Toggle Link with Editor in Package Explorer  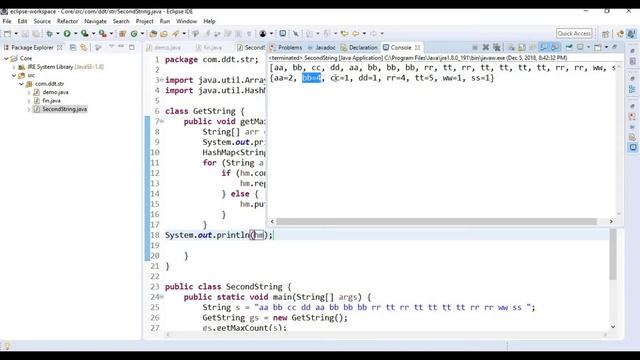point(84,47)
